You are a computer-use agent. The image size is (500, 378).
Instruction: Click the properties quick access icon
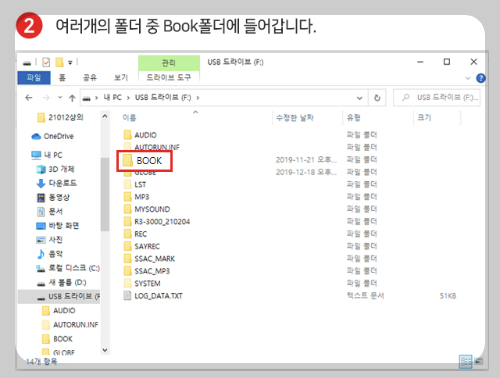46,62
